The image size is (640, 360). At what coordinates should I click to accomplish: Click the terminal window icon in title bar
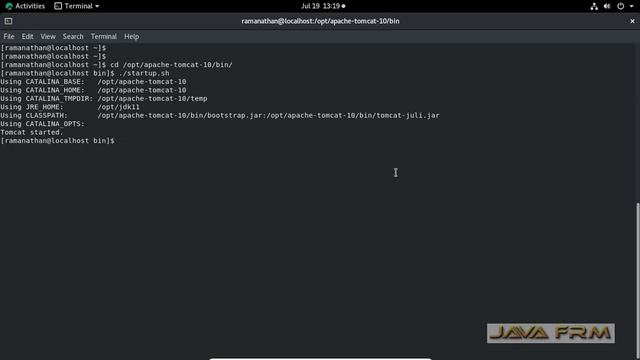pos(8,21)
